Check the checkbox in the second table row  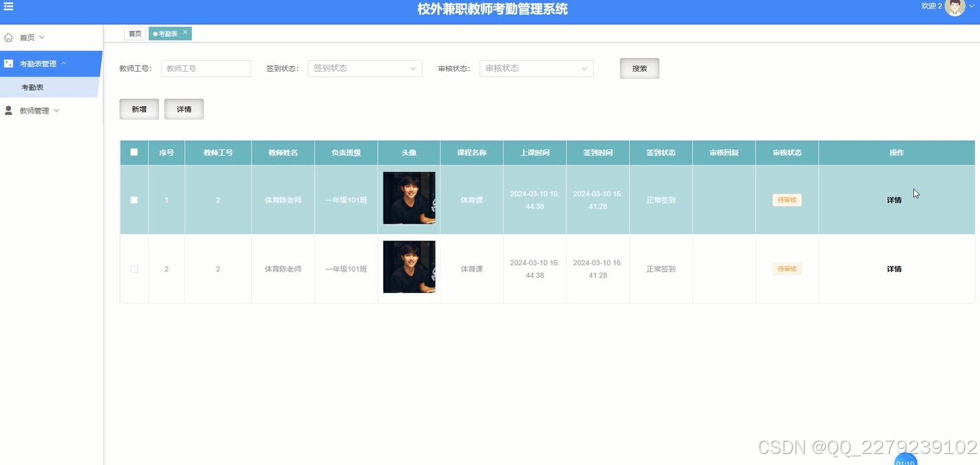134,269
